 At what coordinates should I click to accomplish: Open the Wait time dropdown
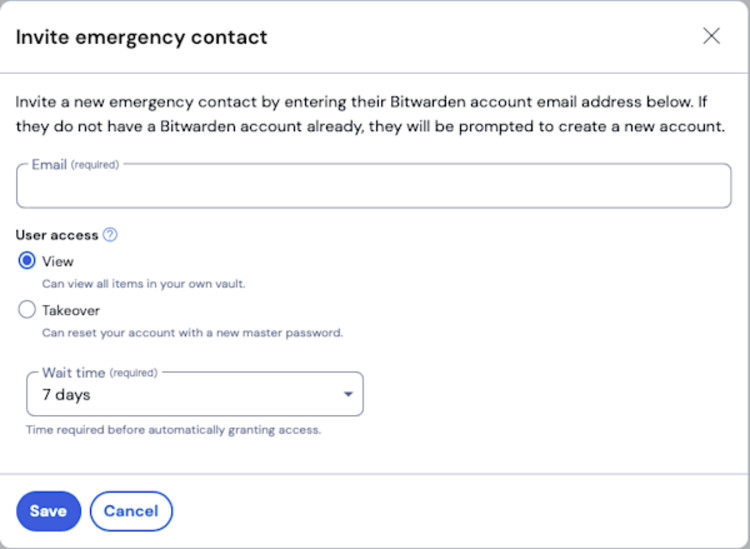click(x=194, y=395)
